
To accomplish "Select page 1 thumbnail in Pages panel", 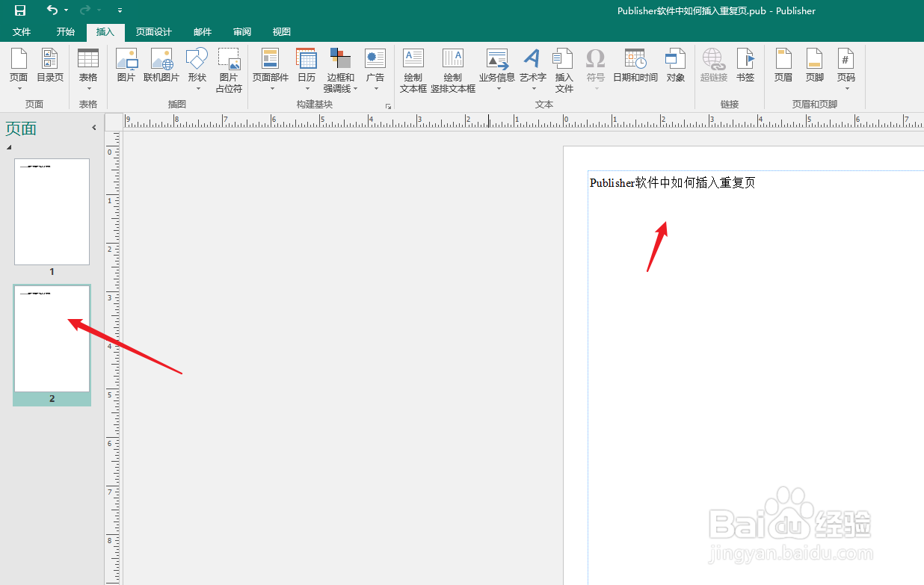I will (52, 211).
